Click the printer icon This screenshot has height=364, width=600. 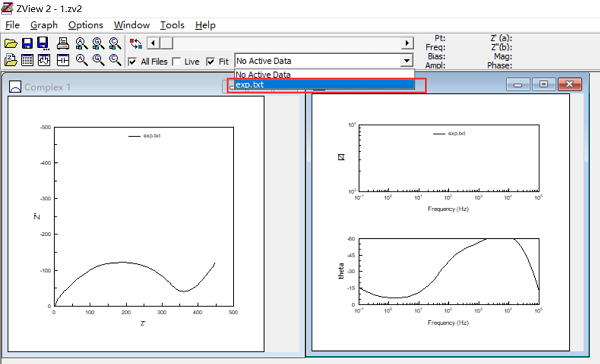click(x=63, y=44)
